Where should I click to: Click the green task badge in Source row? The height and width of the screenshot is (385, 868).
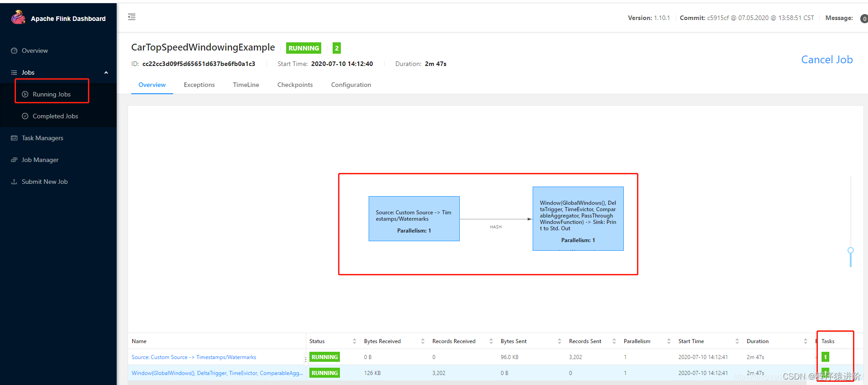click(x=825, y=357)
